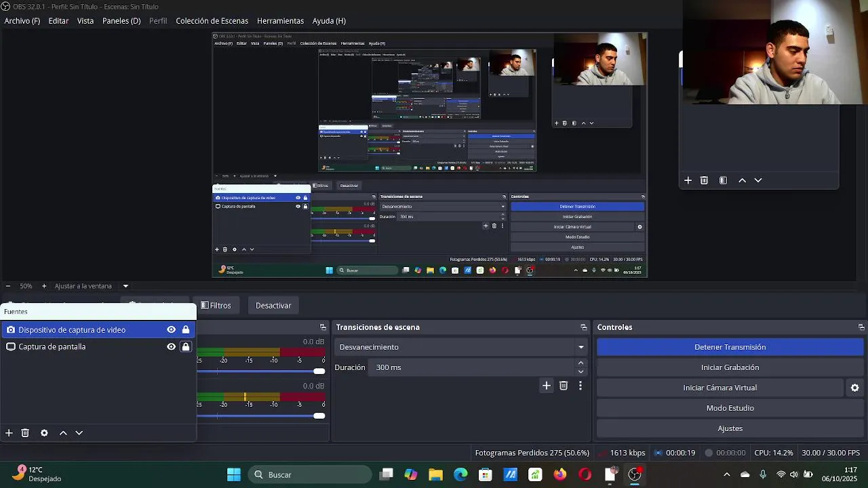Open the OBS Studio taskbar icon
The width and height of the screenshot is (868, 488).
point(635,474)
